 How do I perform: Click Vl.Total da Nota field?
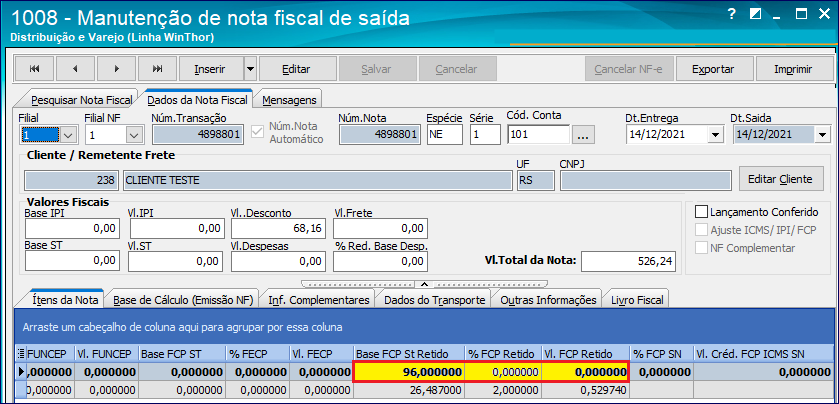pyautogui.click(x=628, y=262)
